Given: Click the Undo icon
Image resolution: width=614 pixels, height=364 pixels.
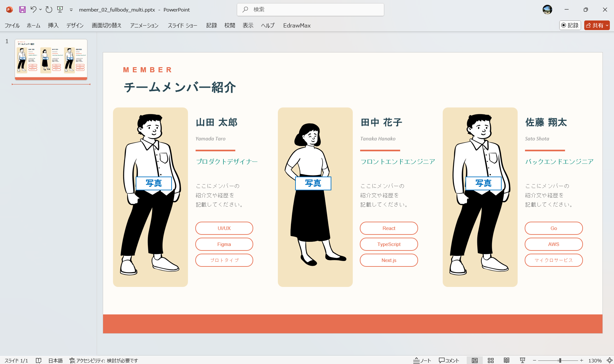Looking at the screenshot, I should coord(33,10).
